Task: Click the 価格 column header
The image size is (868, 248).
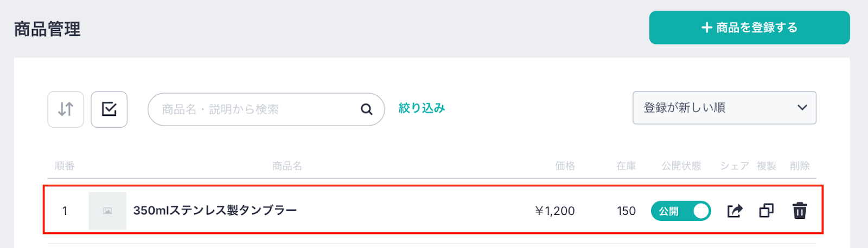Action: coord(565,166)
